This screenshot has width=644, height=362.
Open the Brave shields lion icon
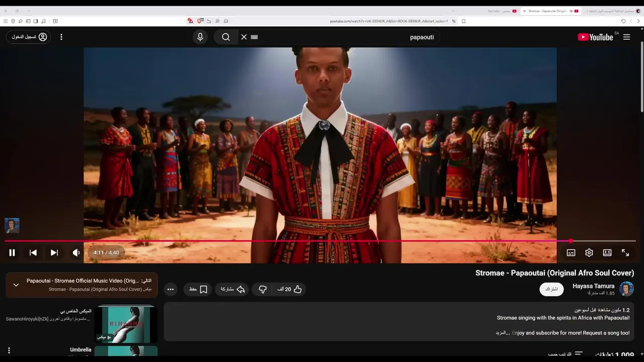200,21
